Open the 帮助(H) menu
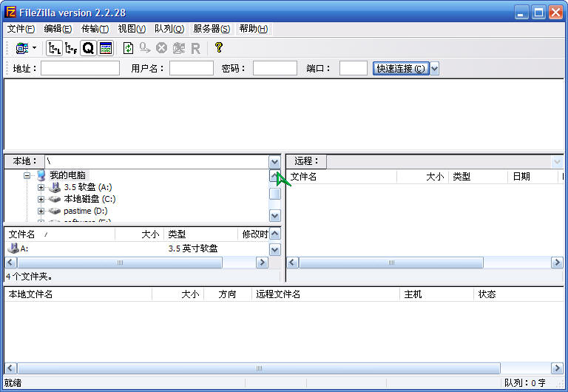 254,29
